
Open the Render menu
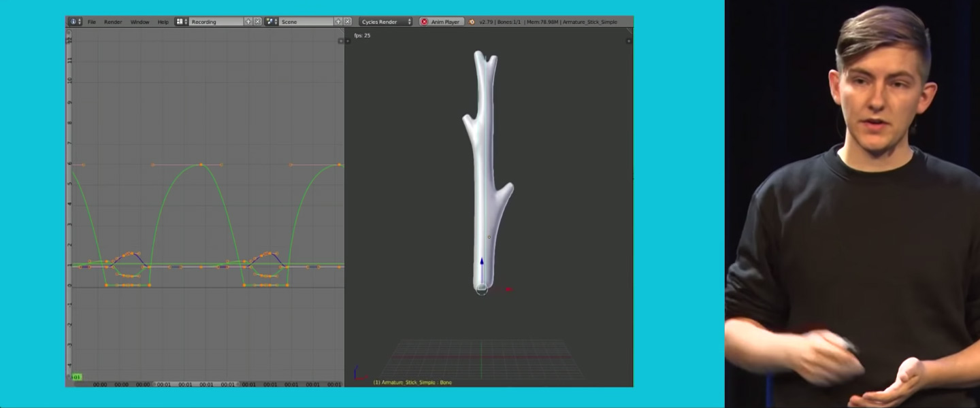[x=113, y=22]
